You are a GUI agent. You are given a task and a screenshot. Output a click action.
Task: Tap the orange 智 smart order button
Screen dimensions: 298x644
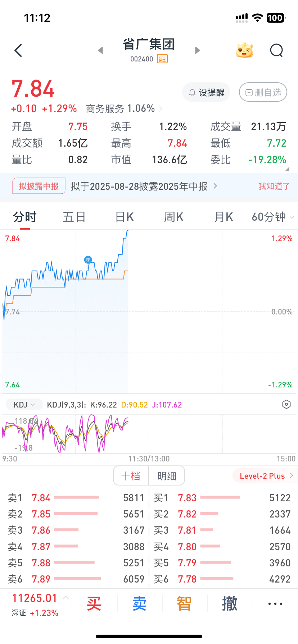tap(184, 604)
